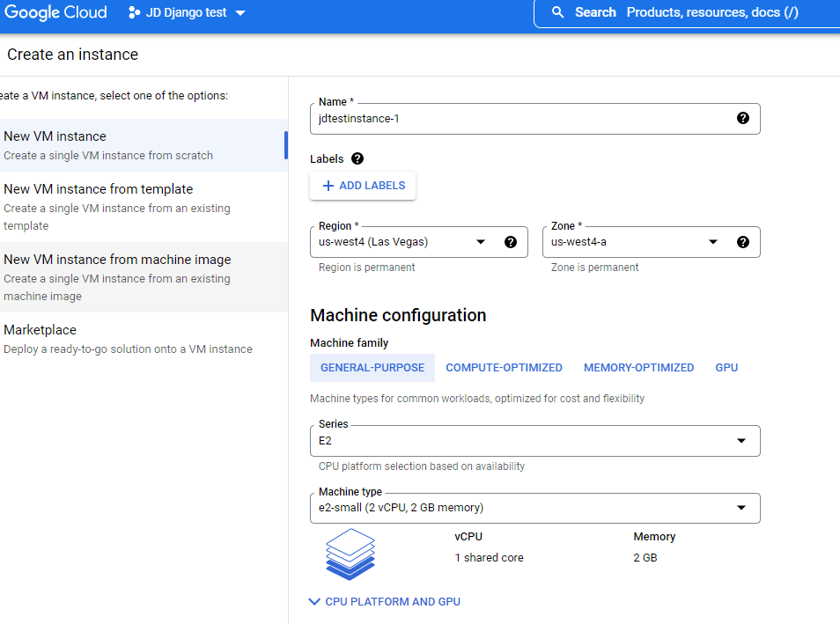Screen dimensions: 840x624
Task: Open help icon next to Labels
Action: [357, 158]
